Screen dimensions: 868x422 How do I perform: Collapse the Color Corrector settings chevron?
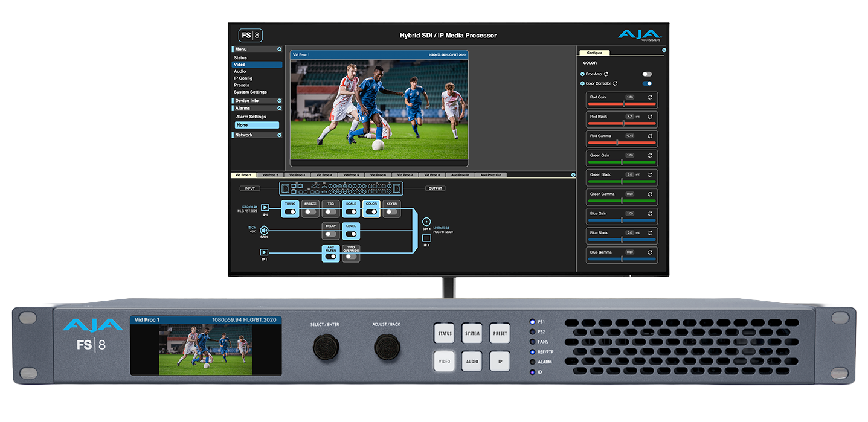point(583,83)
